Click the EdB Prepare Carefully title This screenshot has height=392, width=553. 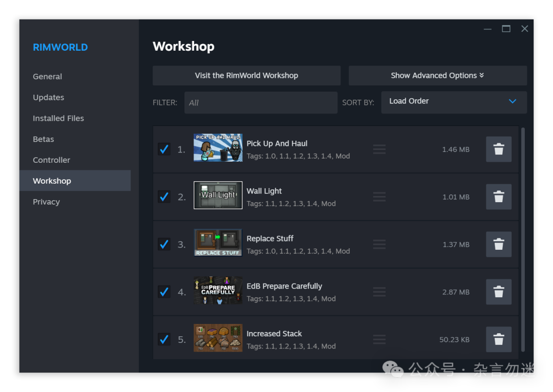(x=284, y=286)
